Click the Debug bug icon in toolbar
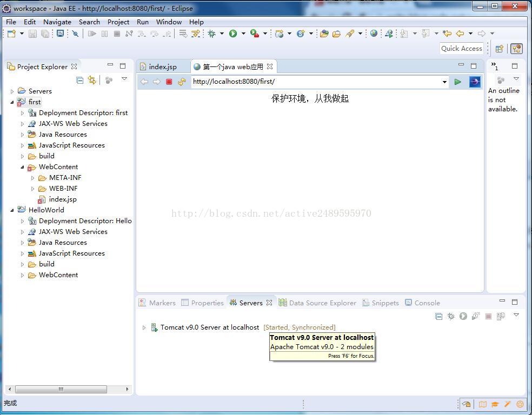 click(x=212, y=34)
